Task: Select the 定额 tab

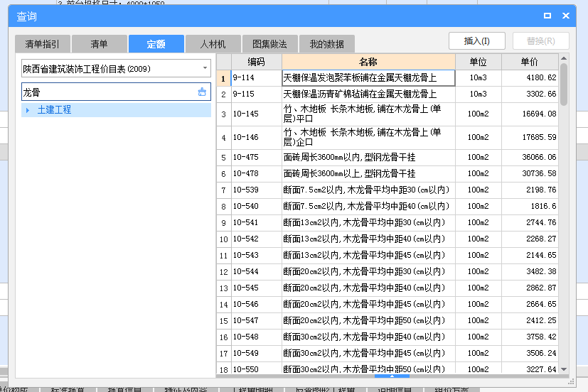Action: pos(156,44)
